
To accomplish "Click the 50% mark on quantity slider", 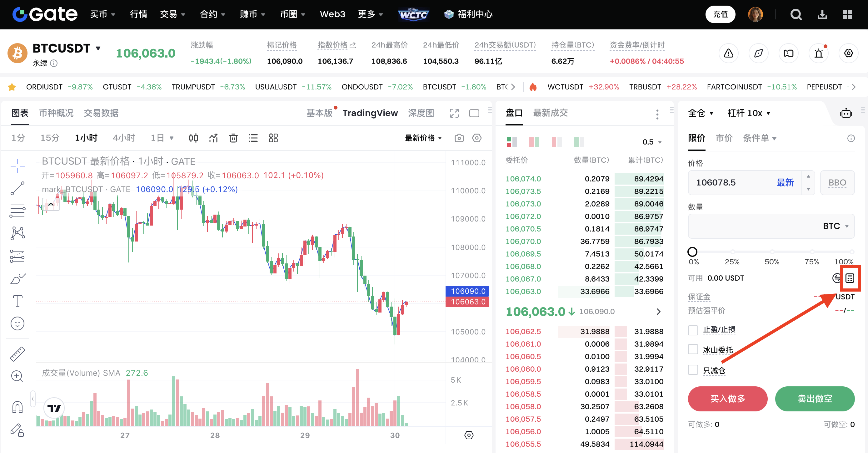I will [772, 252].
